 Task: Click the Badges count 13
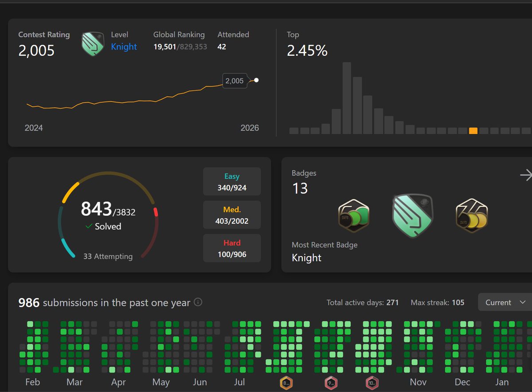(300, 189)
